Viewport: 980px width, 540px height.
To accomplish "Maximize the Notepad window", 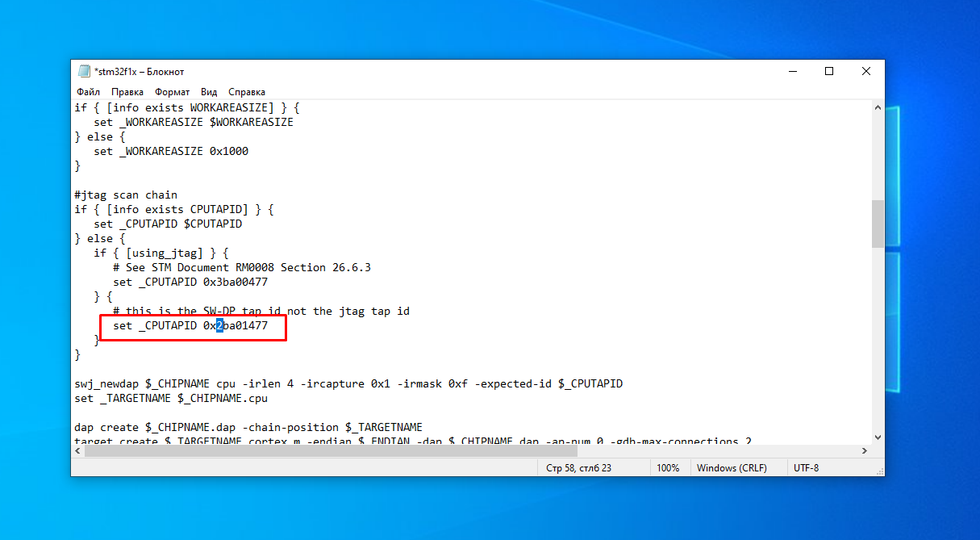I will click(828, 71).
